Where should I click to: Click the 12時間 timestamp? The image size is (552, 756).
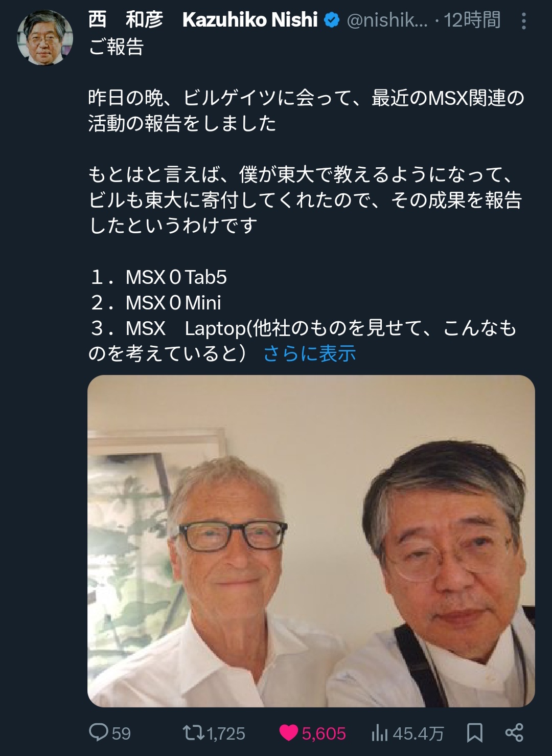(x=472, y=20)
